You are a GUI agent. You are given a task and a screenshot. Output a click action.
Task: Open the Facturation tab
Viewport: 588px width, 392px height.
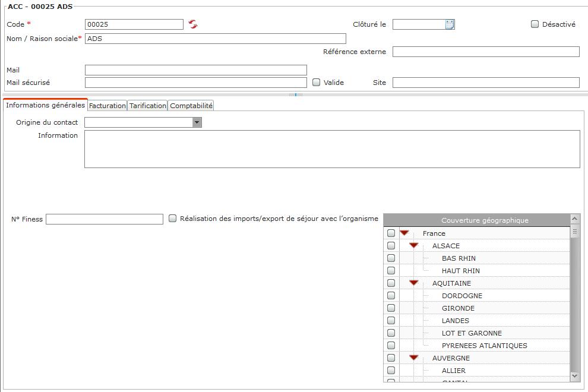pyautogui.click(x=108, y=106)
